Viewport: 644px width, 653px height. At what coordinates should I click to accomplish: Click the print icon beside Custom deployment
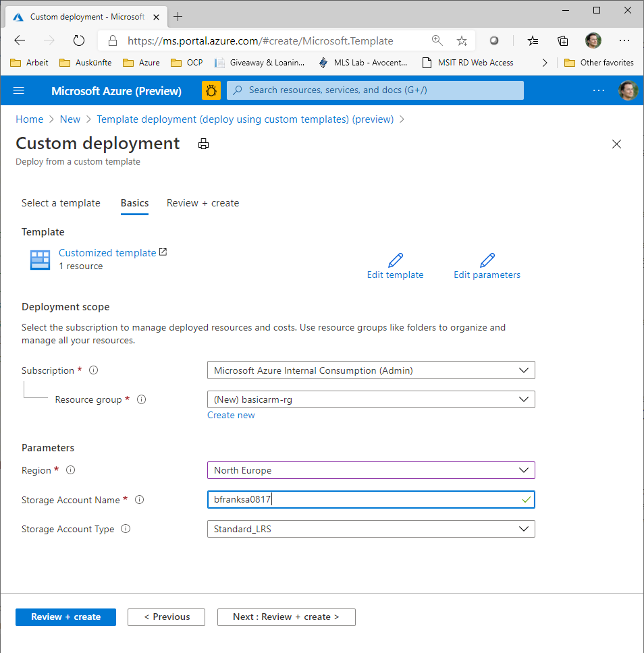(x=203, y=144)
